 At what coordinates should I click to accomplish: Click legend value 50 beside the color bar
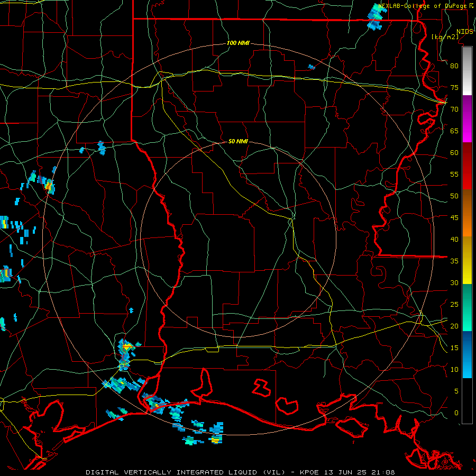pos(454,196)
